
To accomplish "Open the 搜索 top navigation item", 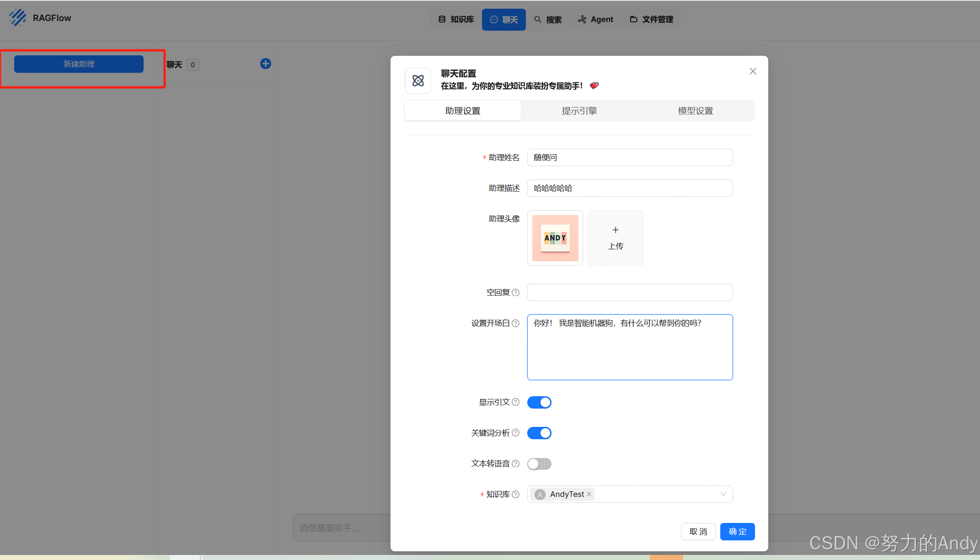I will point(548,20).
